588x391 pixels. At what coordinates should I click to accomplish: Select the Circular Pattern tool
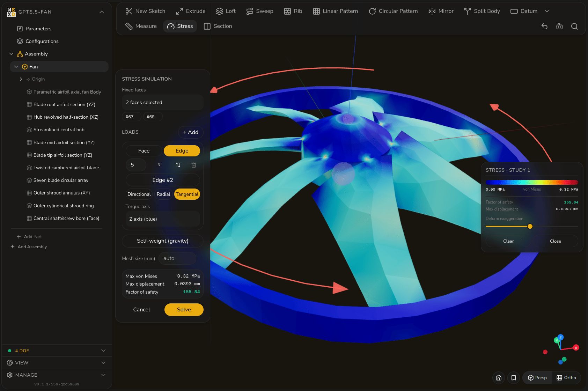coord(393,11)
